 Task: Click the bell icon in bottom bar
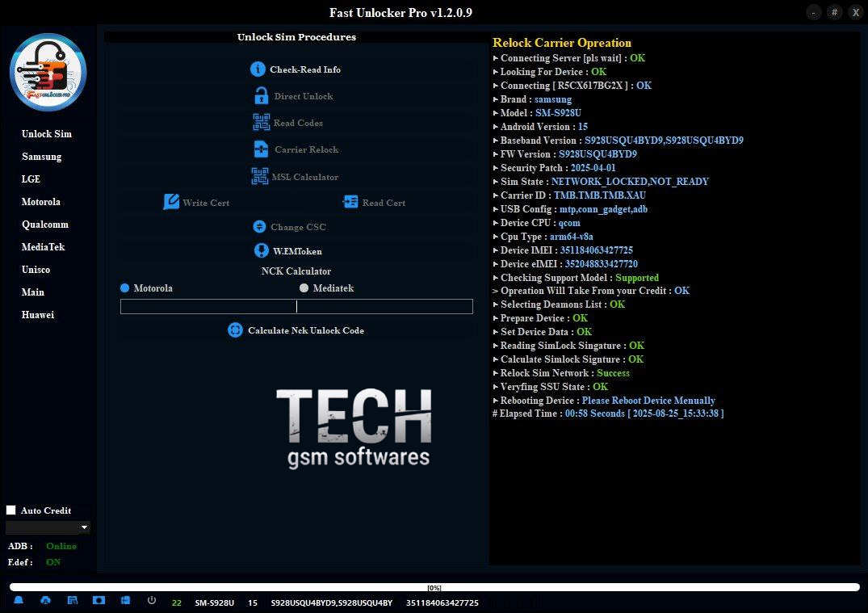tap(19, 601)
